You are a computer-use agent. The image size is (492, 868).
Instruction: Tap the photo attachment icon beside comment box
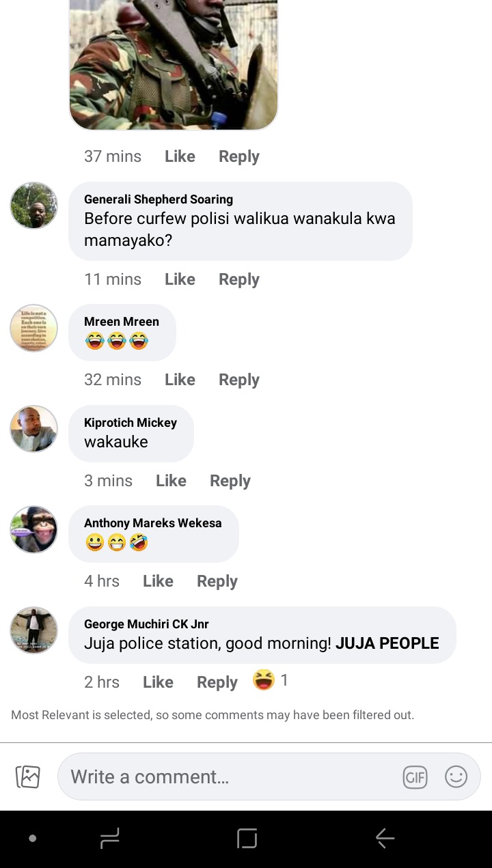coord(28,776)
